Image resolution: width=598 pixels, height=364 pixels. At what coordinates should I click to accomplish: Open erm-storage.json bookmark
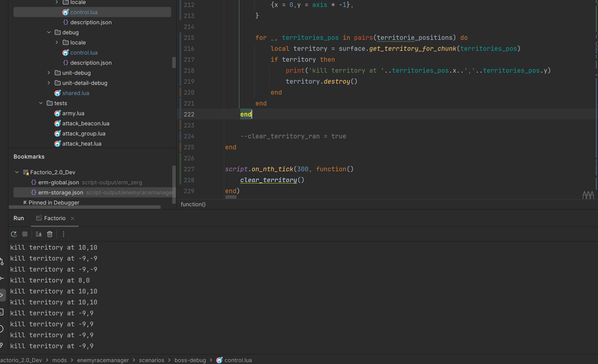(61, 193)
